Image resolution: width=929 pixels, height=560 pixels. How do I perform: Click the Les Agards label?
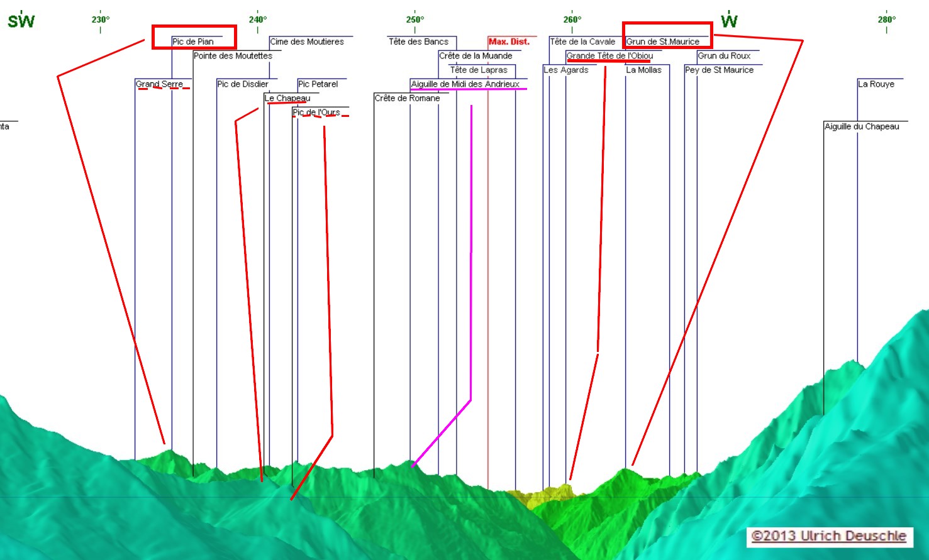566,70
